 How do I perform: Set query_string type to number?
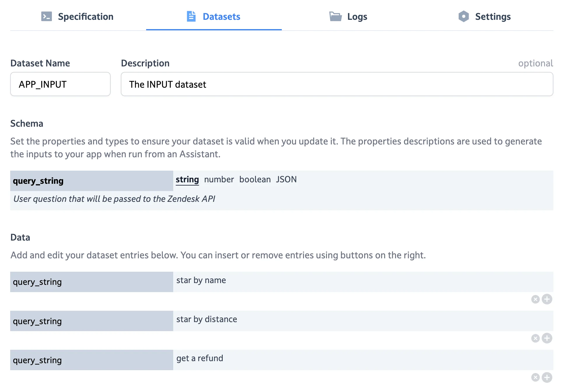coord(219,179)
